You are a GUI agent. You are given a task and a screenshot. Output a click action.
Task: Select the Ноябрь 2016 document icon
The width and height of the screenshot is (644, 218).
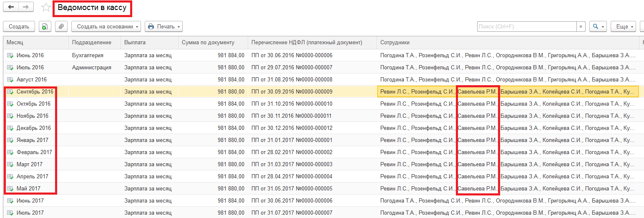[x=10, y=116]
